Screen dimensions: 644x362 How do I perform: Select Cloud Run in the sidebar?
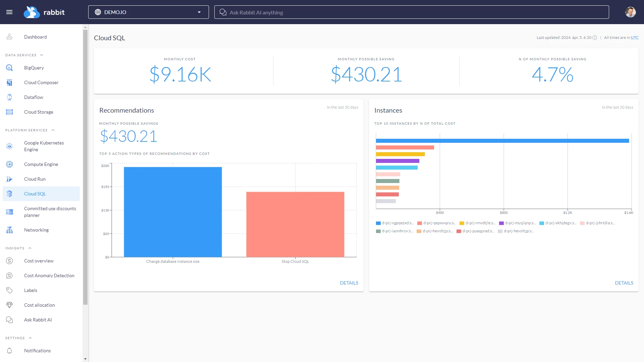tap(35, 179)
